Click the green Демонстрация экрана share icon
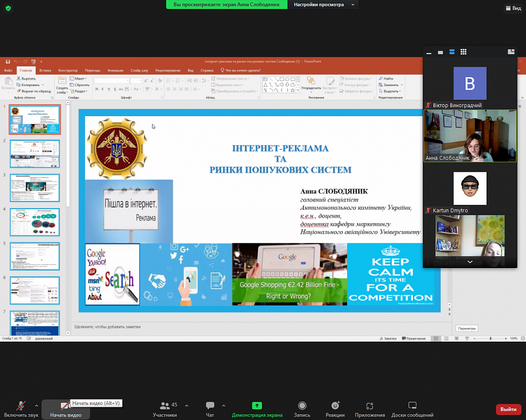Viewport: 526px width, 420px height. point(257,406)
